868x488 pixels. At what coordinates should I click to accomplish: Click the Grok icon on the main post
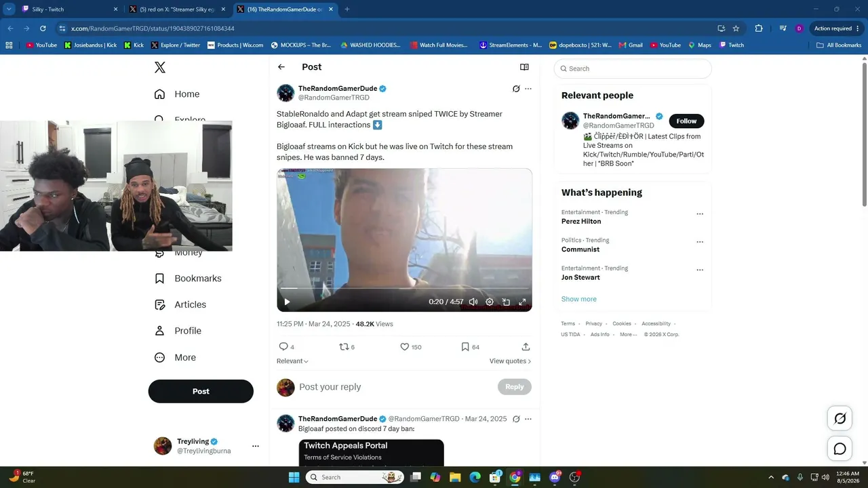(516, 89)
